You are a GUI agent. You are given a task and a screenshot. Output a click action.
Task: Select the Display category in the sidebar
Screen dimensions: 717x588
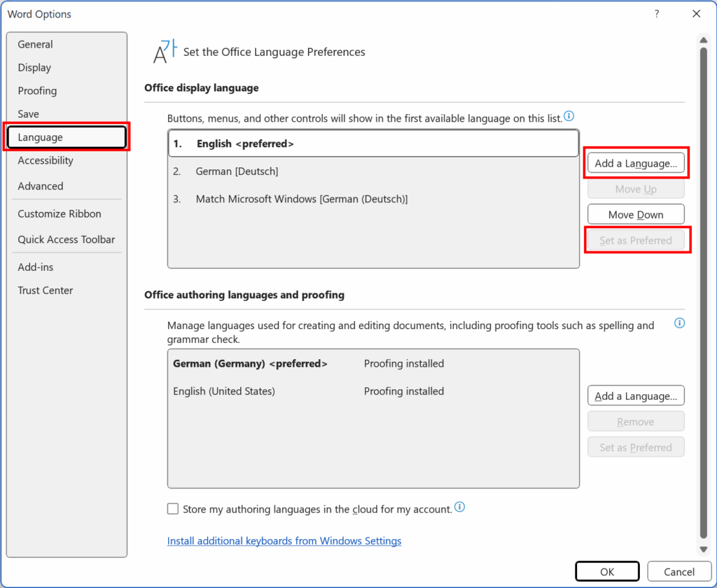click(34, 67)
